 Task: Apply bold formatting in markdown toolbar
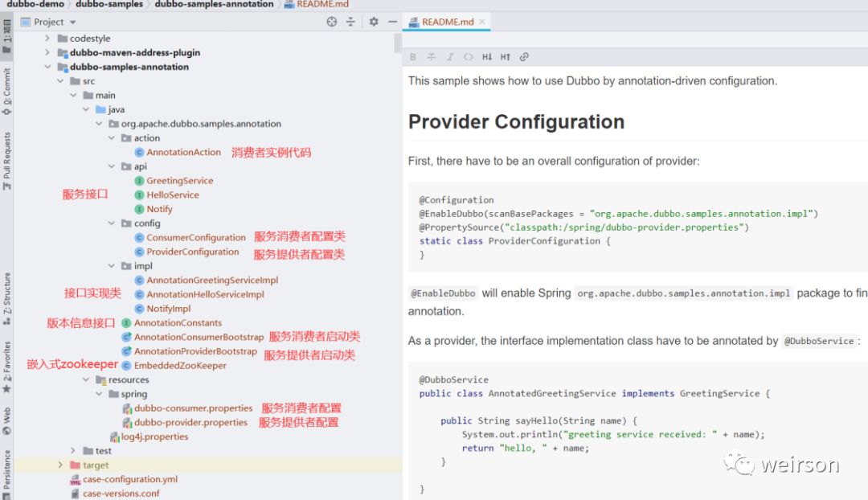[x=413, y=57]
